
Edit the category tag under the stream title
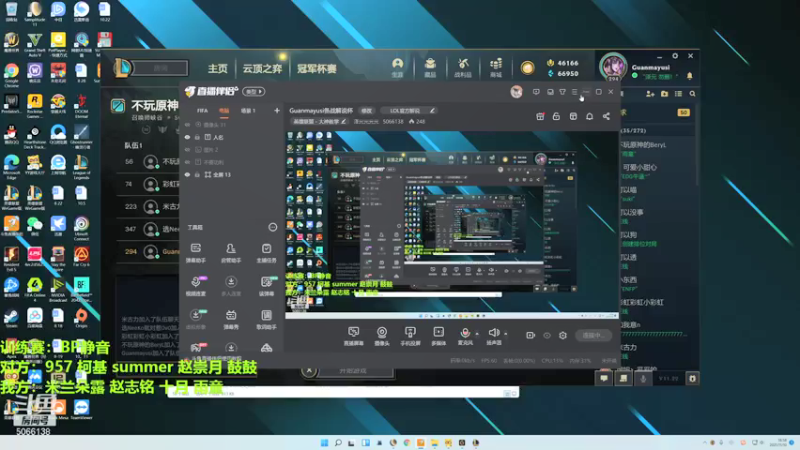[319, 121]
